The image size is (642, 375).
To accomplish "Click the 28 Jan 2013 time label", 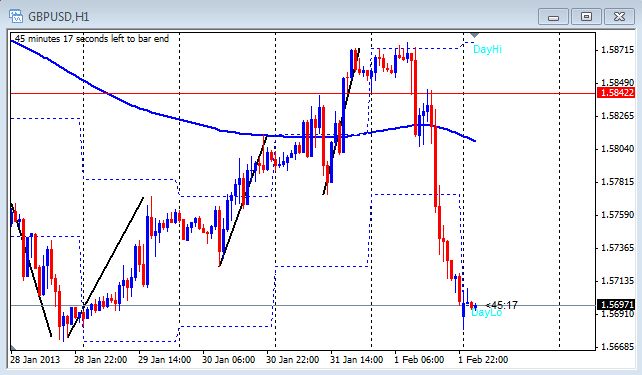I will point(35,360).
